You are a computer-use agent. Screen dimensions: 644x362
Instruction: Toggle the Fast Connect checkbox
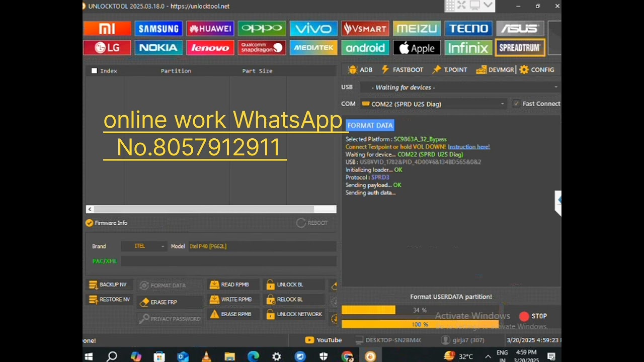(x=516, y=104)
